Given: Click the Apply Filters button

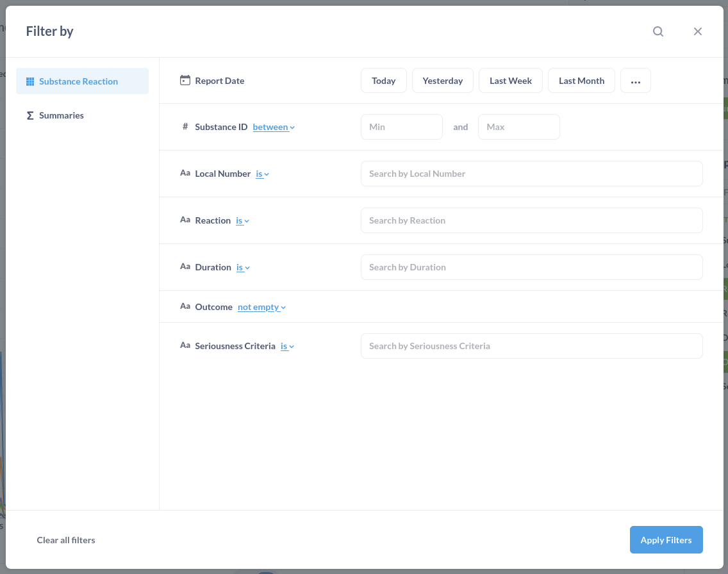Looking at the screenshot, I should click(666, 539).
